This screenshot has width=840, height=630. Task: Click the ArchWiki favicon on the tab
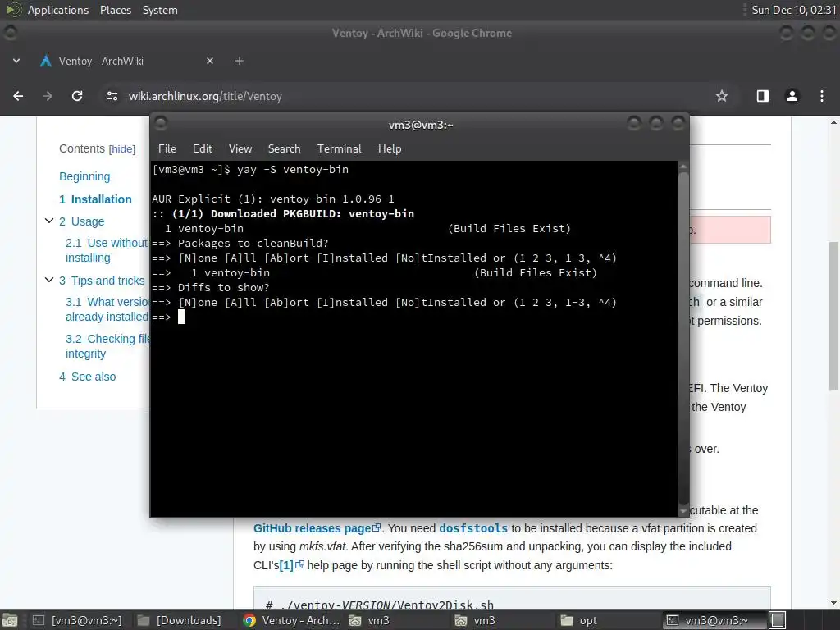pyautogui.click(x=46, y=61)
